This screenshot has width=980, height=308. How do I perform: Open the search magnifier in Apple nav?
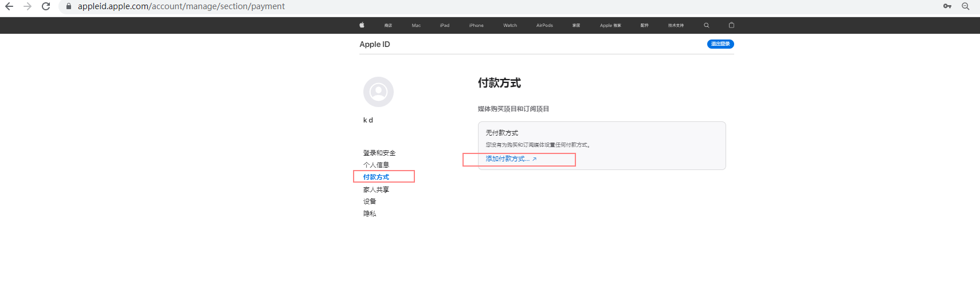coord(706,25)
